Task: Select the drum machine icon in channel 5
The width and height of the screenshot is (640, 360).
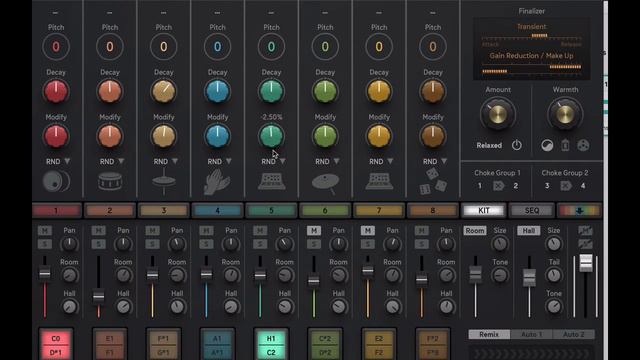Action: [x=271, y=181]
